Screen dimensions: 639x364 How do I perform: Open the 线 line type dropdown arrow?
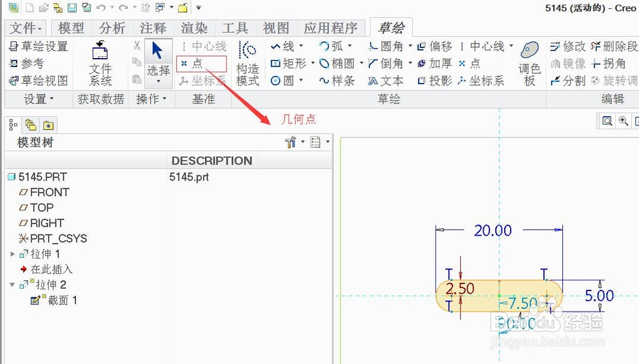pyautogui.click(x=301, y=46)
